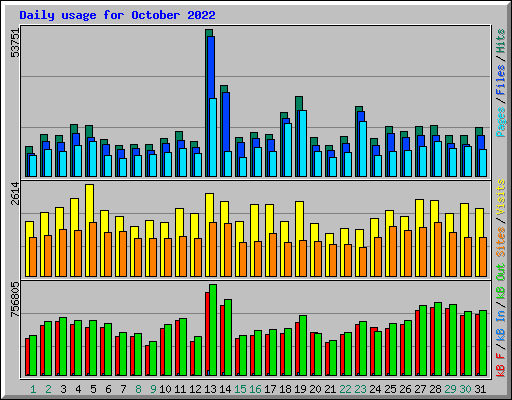Select x-axis day label 31
The width and height of the screenshot is (512, 400).
[x=480, y=389]
